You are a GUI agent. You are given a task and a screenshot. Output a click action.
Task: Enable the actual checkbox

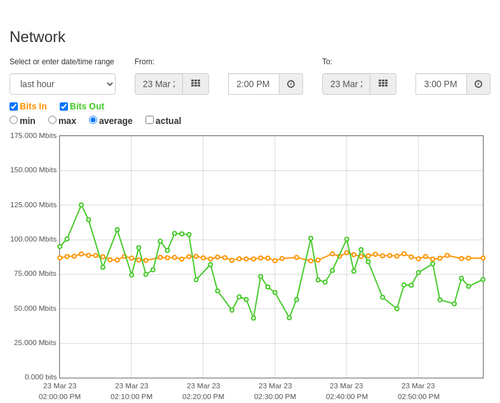click(150, 120)
